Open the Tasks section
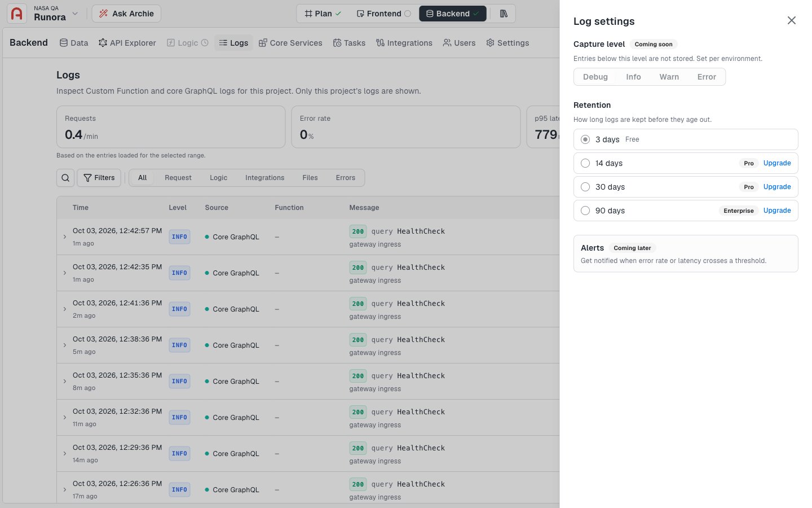 tap(349, 43)
